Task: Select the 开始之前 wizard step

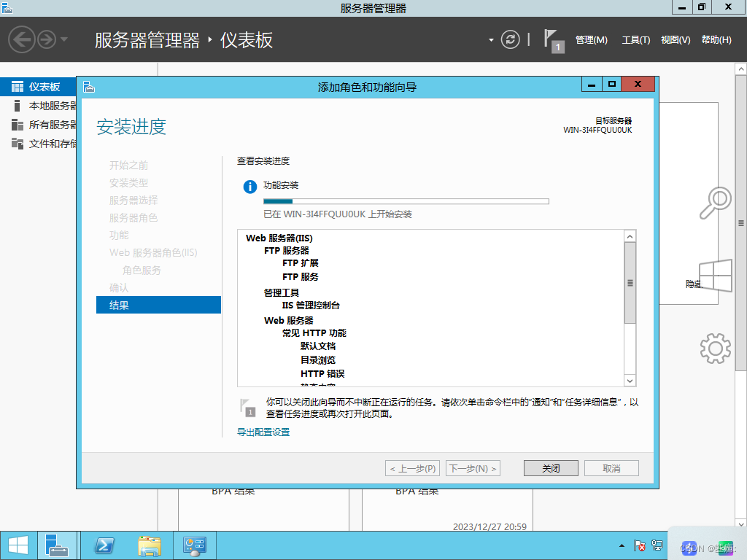Action: (x=128, y=166)
